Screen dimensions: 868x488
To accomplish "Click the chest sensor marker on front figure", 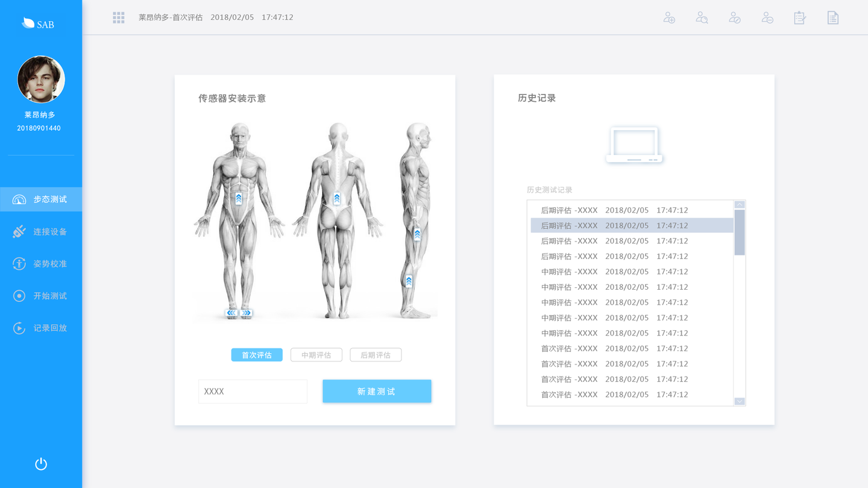I will pyautogui.click(x=239, y=198).
